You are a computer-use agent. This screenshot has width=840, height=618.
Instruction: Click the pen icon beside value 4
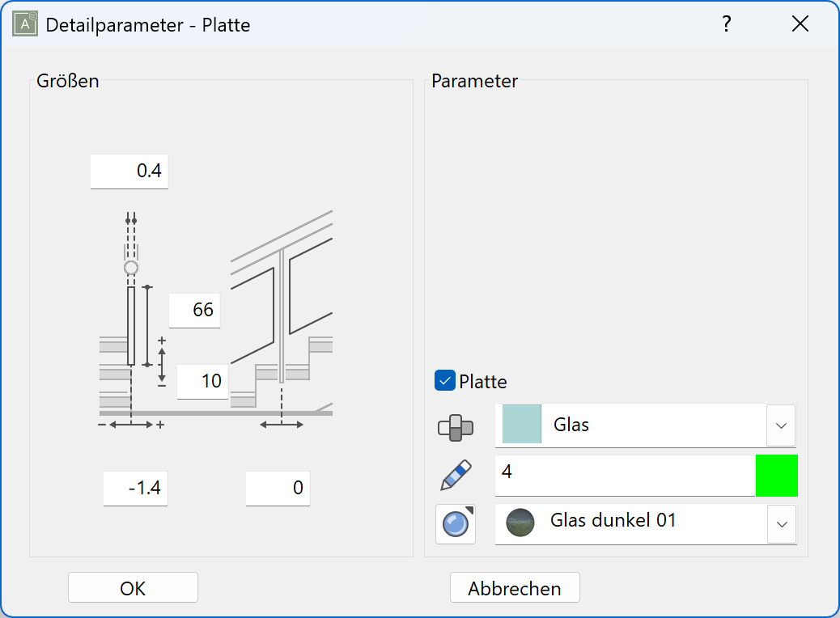tap(456, 476)
